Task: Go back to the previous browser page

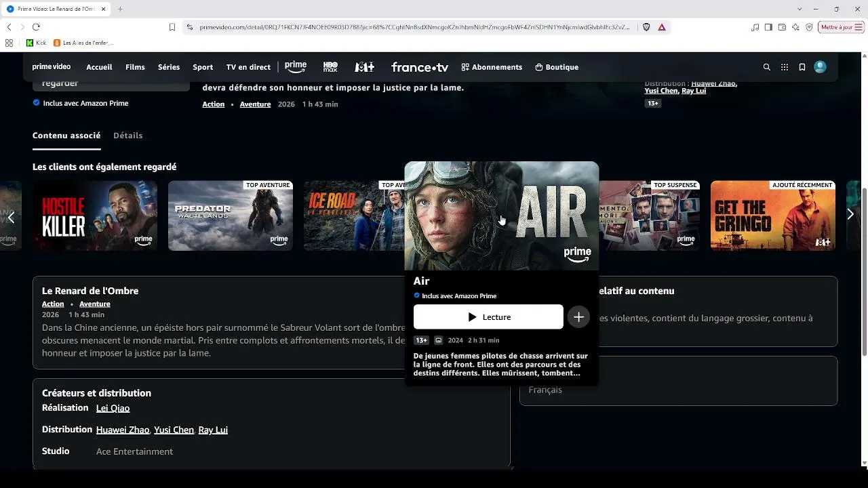Action: (9, 27)
